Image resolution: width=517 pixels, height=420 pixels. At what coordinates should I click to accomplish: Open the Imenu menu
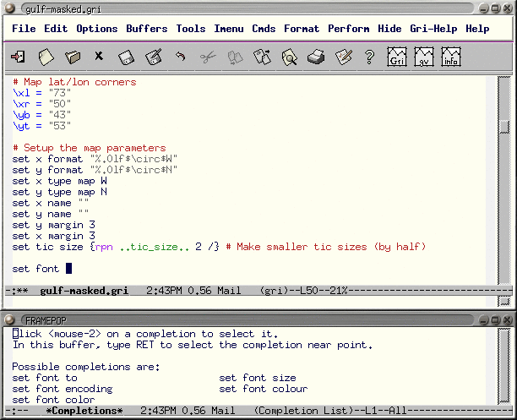pyautogui.click(x=229, y=29)
